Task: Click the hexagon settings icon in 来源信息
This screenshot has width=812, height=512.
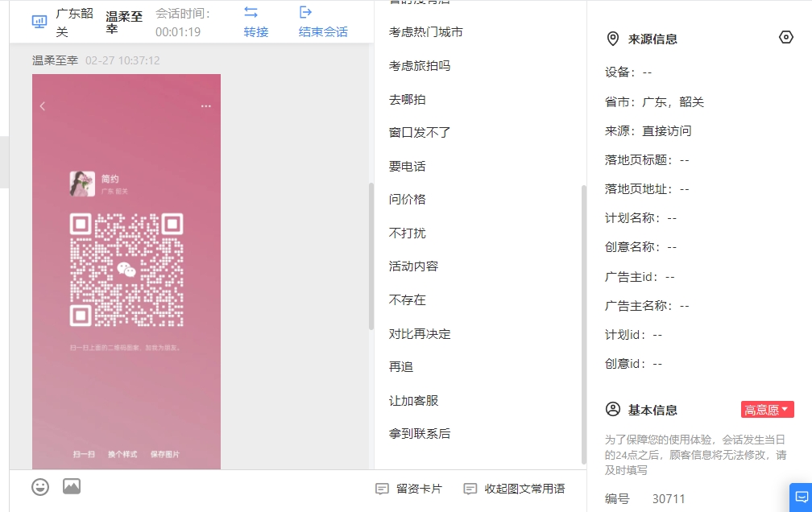Action: click(785, 37)
